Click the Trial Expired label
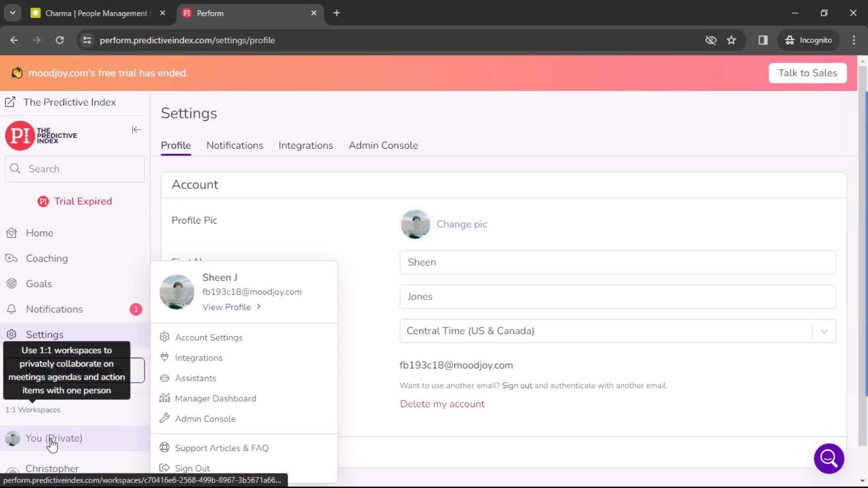868x488 pixels. click(x=75, y=202)
